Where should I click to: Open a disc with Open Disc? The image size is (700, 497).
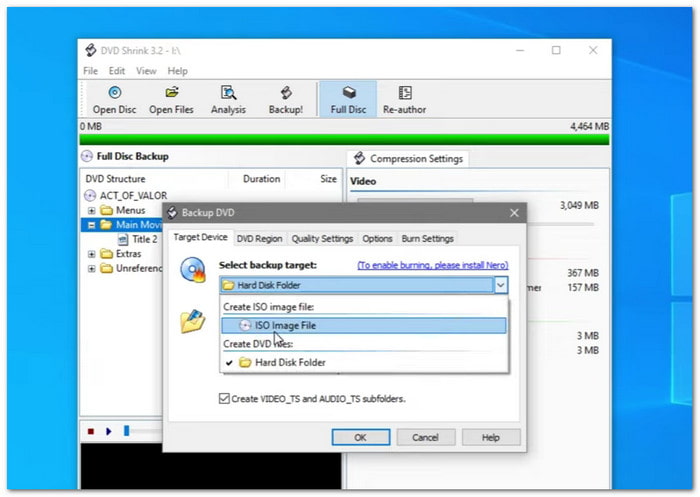114,100
